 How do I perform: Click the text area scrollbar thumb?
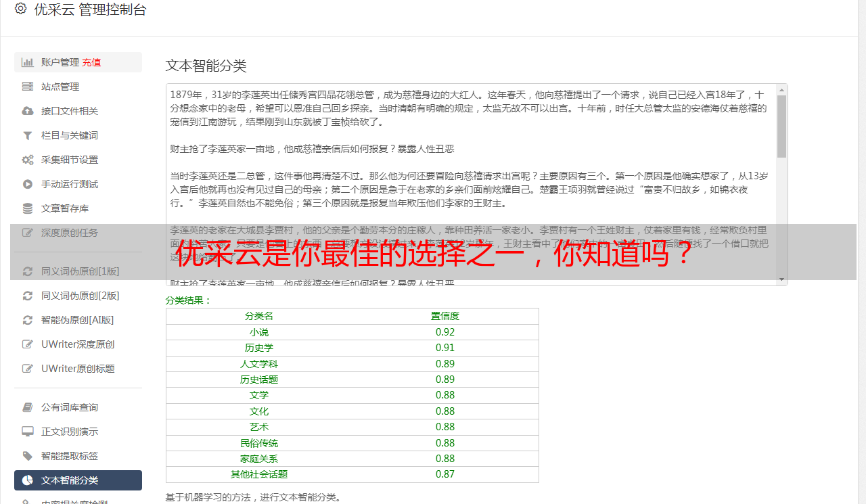click(x=781, y=126)
